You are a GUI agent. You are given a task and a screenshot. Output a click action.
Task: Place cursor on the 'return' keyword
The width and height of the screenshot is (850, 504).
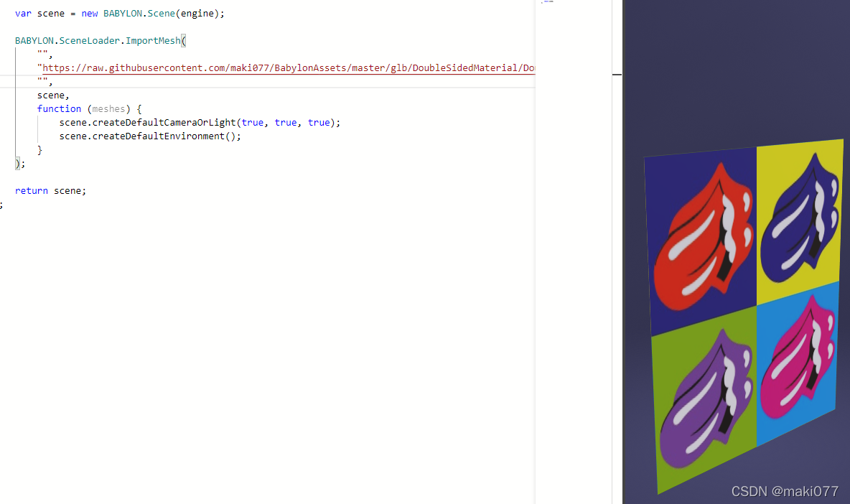(32, 191)
